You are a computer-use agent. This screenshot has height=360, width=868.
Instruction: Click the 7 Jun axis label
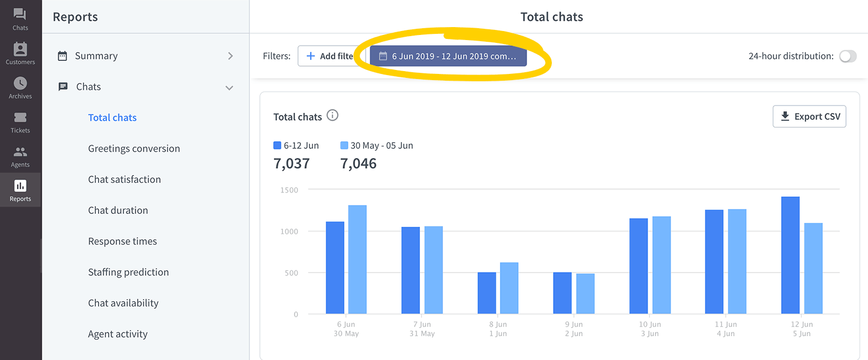[x=422, y=324]
